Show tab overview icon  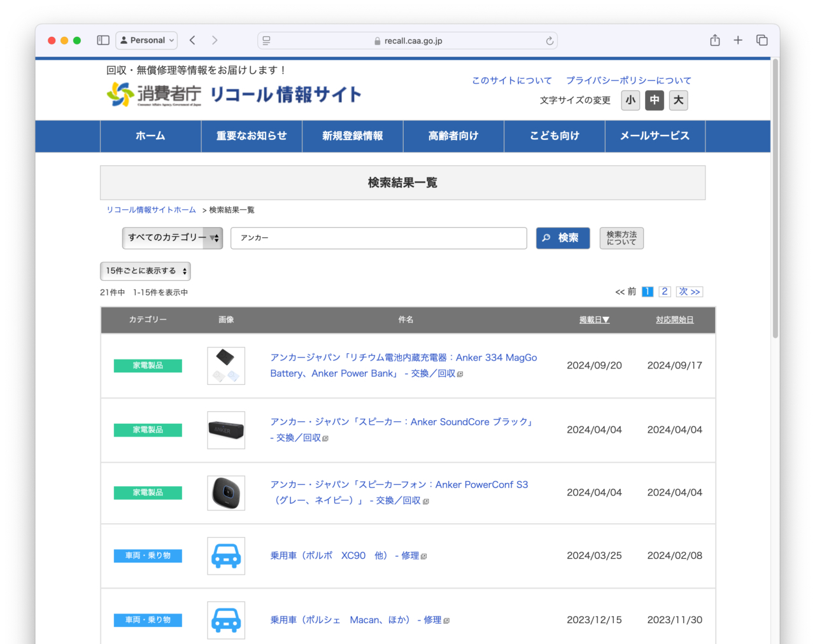(x=762, y=40)
